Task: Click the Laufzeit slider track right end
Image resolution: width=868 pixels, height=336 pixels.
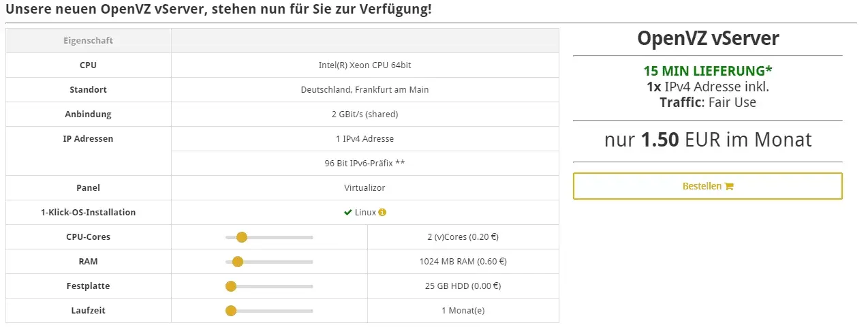Action: [311, 311]
